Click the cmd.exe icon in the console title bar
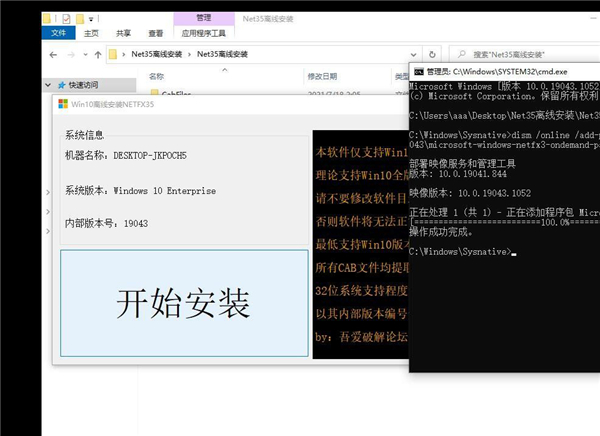The image size is (600, 436). (418, 71)
